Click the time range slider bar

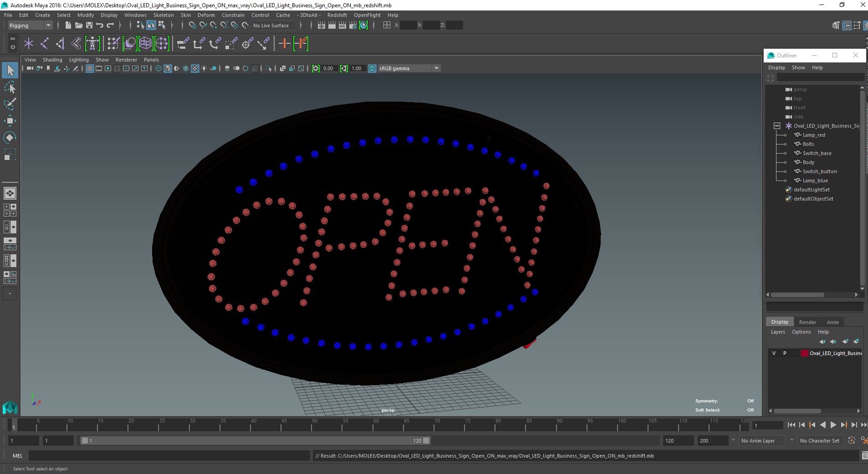pyautogui.click(x=255, y=441)
